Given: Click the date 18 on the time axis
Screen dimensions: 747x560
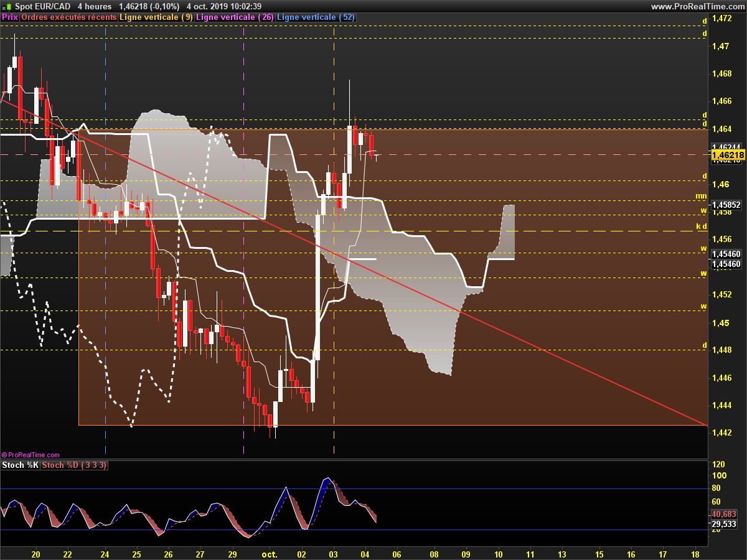Looking at the screenshot, I should pyautogui.click(x=695, y=554).
